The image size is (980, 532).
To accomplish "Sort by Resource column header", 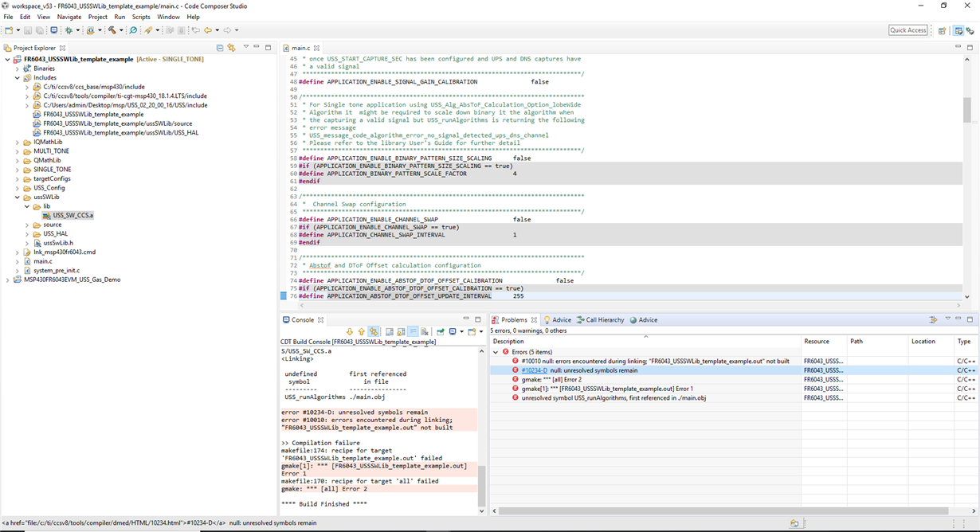I will click(x=825, y=341).
